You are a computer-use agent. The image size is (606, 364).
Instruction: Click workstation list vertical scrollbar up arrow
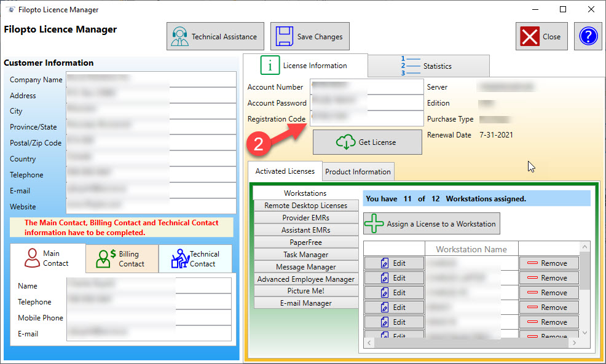click(584, 247)
